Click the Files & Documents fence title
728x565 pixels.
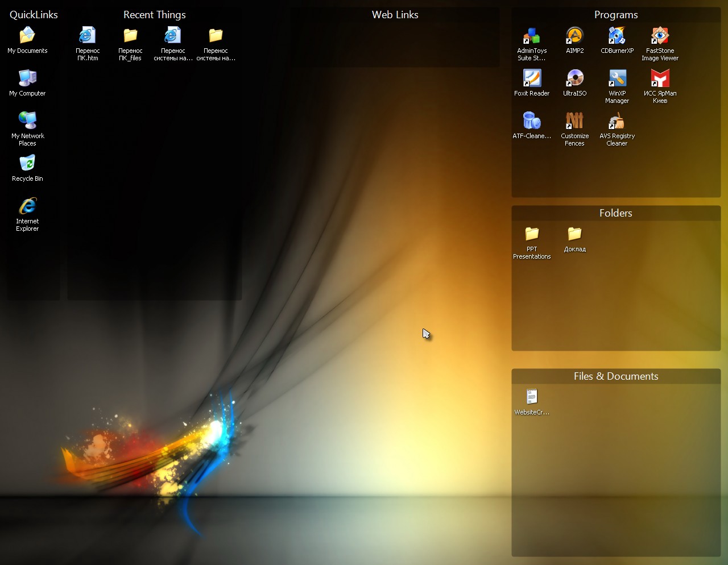click(616, 376)
